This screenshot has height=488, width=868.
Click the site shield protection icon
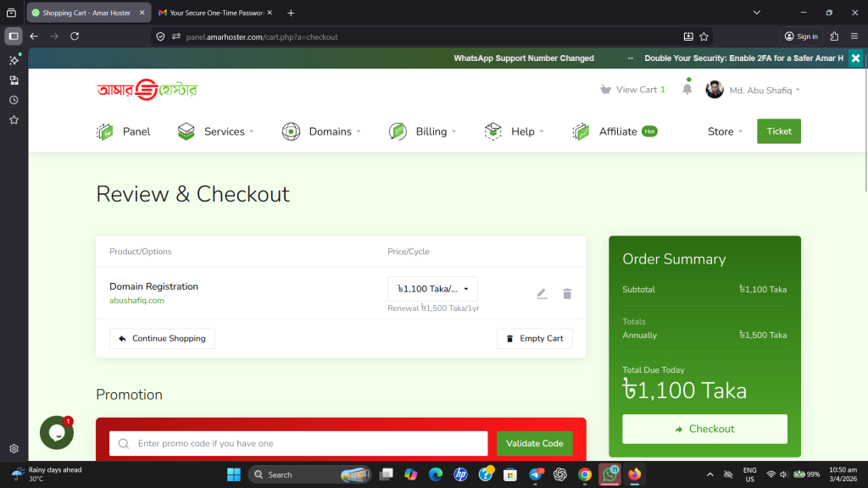[x=160, y=36]
